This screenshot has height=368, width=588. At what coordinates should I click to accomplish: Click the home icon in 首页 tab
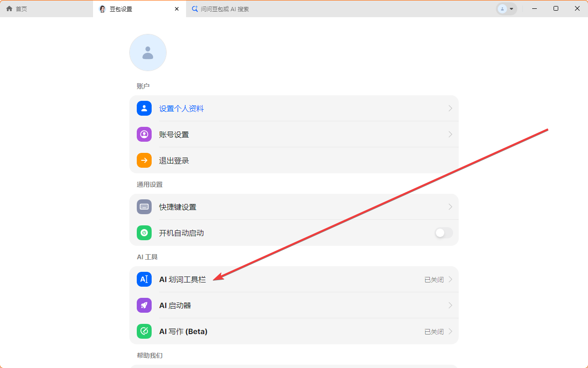click(x=9, y=9)
